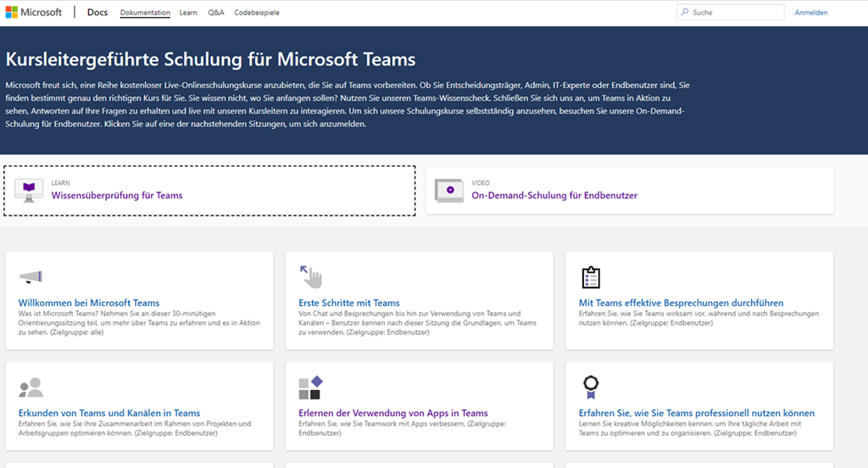Click the Microsoft logo in header
Viewport: 868px width, 468px height.
click(x=34, y=12)
